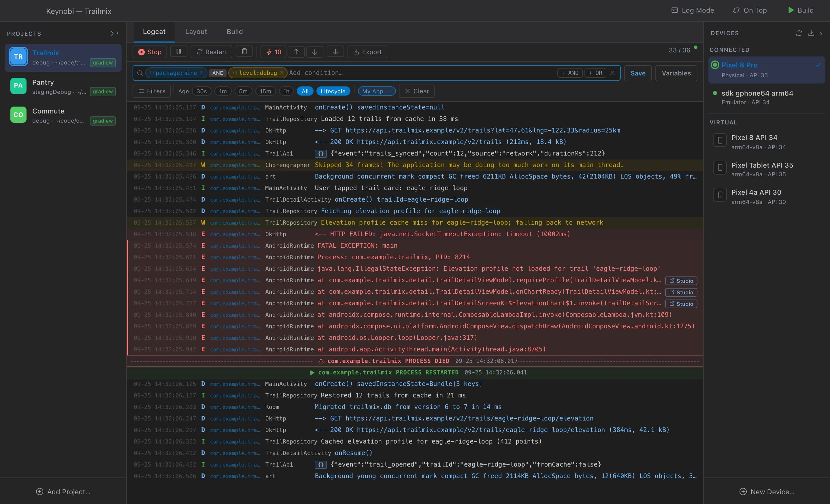Toggle the level:debug condition power icon

tap(235, 73)
